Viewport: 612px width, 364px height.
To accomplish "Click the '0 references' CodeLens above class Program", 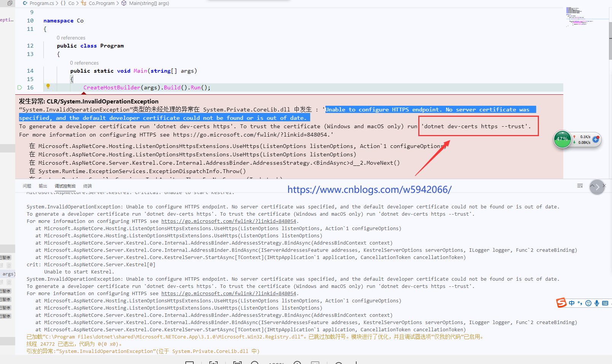I will tap(71, 38).
